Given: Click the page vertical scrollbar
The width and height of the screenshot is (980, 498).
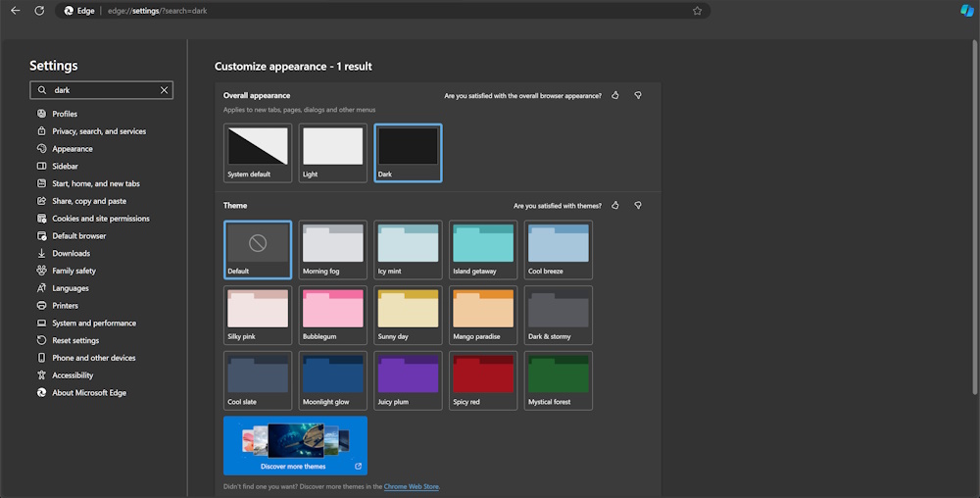Looking at the screenshot, I should 975,218.
